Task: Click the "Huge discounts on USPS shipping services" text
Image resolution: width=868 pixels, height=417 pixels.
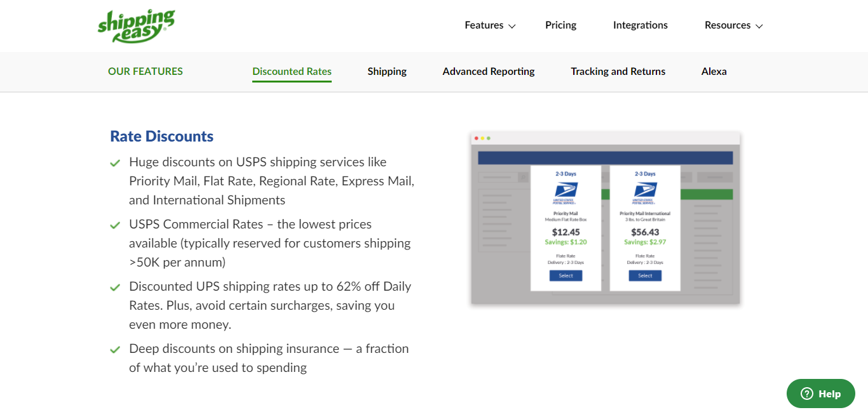Action: (x=271, y=181)
